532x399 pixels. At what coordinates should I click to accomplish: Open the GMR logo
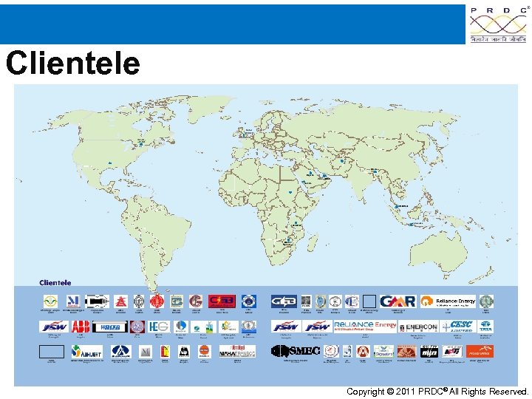[398, 301]
